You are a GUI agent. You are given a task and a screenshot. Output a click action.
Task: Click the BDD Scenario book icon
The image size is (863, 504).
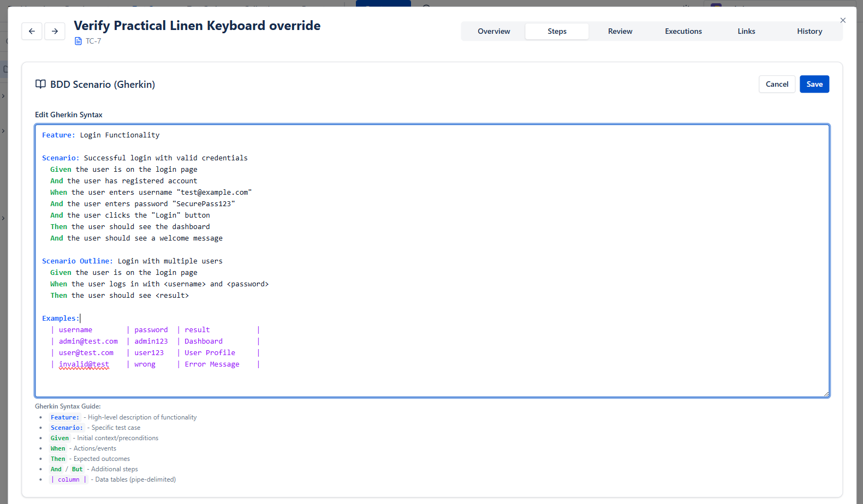tap(40, 84)
